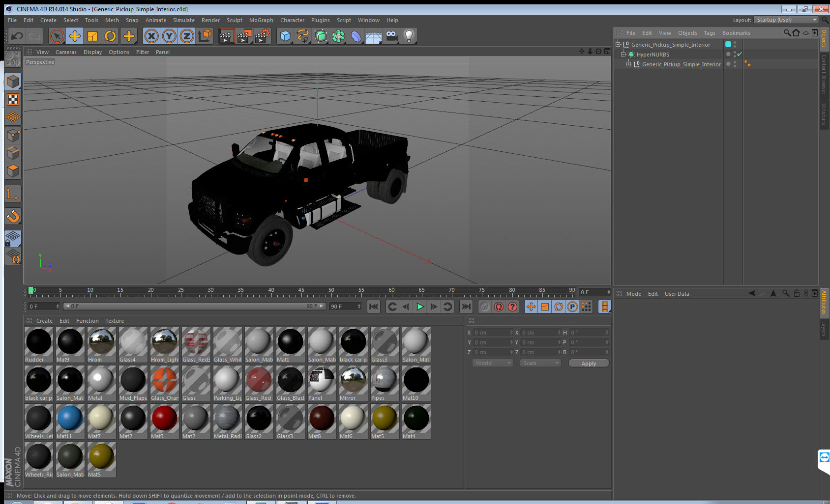Click the layer color swatch of top object

click(x=728, y=44)
